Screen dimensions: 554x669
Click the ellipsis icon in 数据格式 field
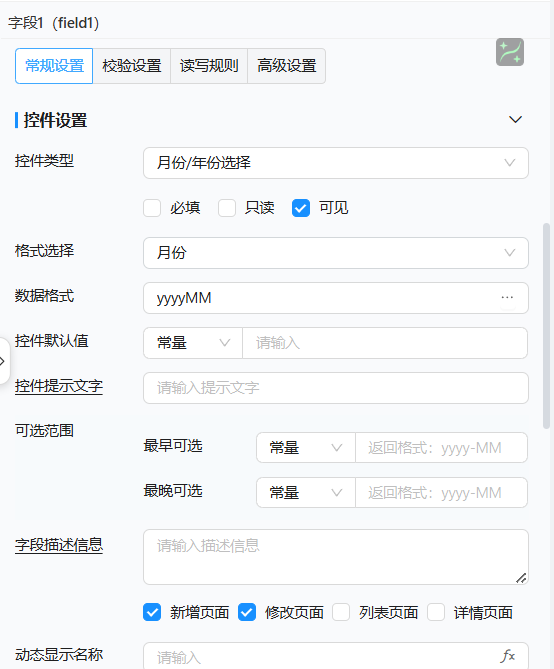[x=507, y=297]
